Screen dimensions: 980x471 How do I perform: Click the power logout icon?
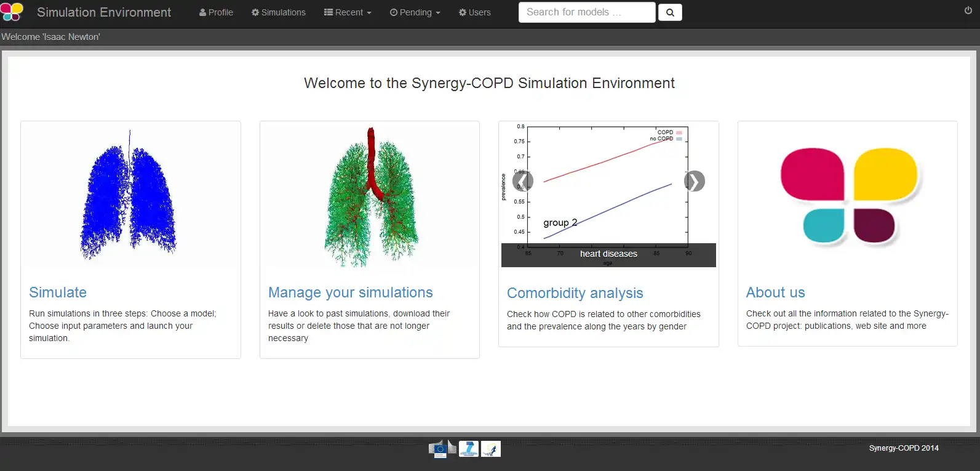tap(968, 10)
